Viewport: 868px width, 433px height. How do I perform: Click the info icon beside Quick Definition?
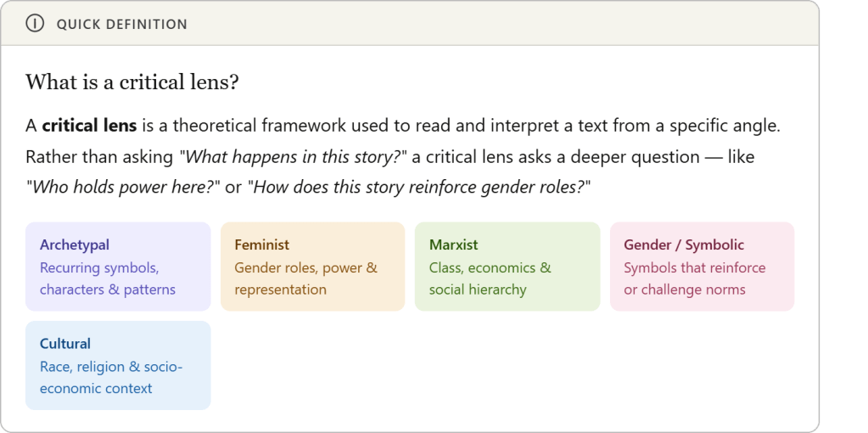pos(35,24)
